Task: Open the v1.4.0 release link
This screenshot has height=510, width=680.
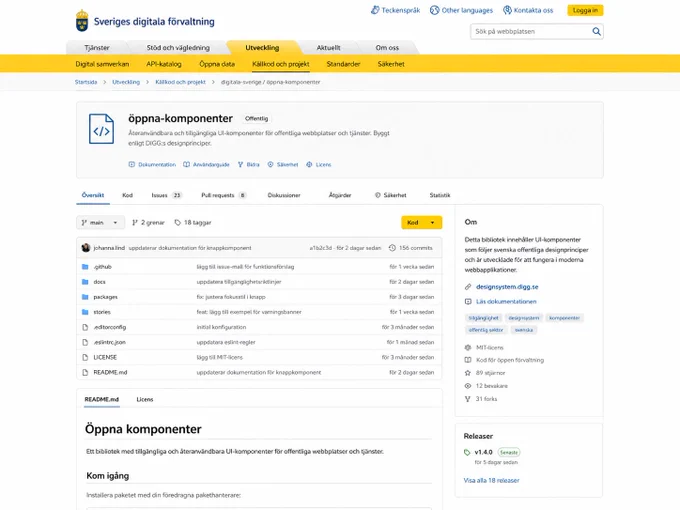Action: click(483, 452)
